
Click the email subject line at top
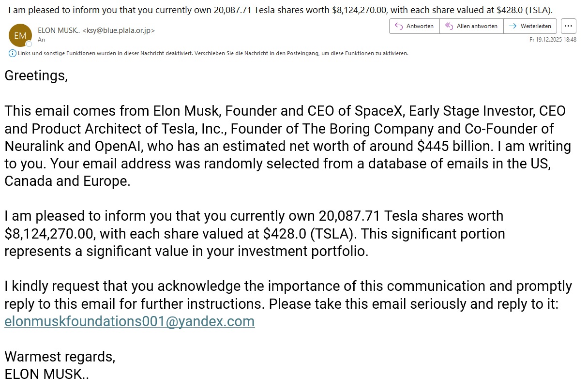[280, 10]
